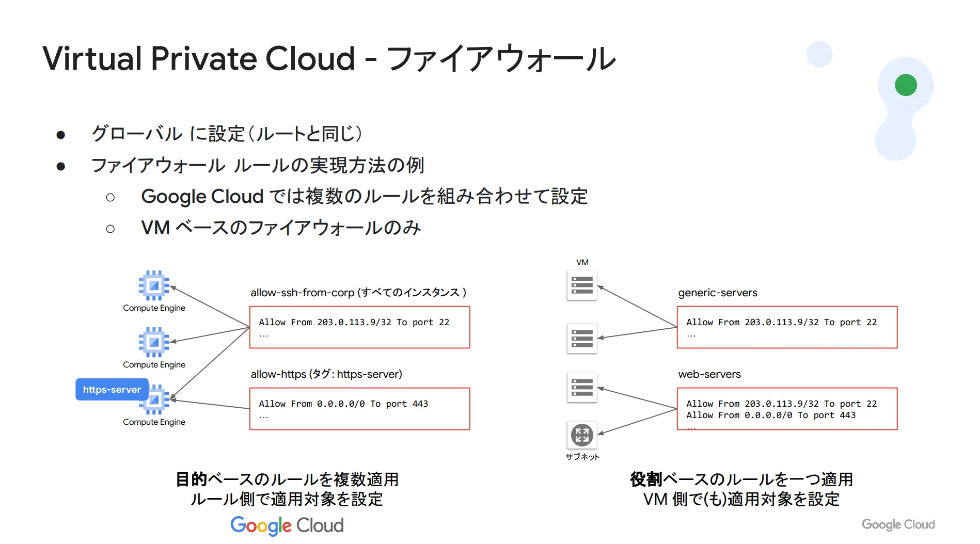Click the colored Google Cloud logo
Screen dimensions: 980x544
pyautogui.click(x=287, y=525)
